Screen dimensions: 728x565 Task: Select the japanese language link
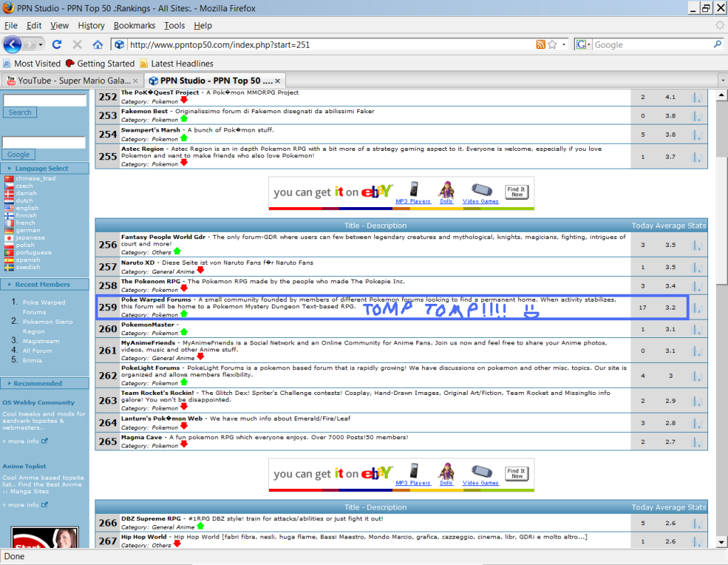click(x=30, y=238)
